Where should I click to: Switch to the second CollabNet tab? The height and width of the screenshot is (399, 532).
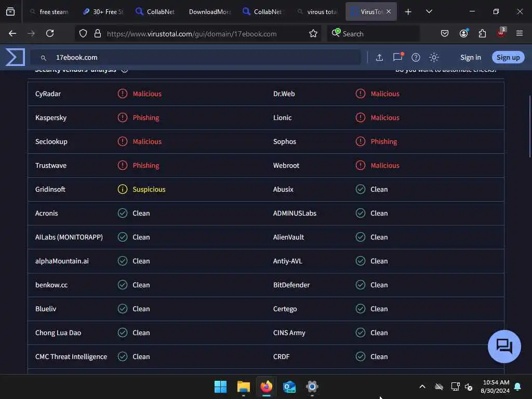coord(262,11)
